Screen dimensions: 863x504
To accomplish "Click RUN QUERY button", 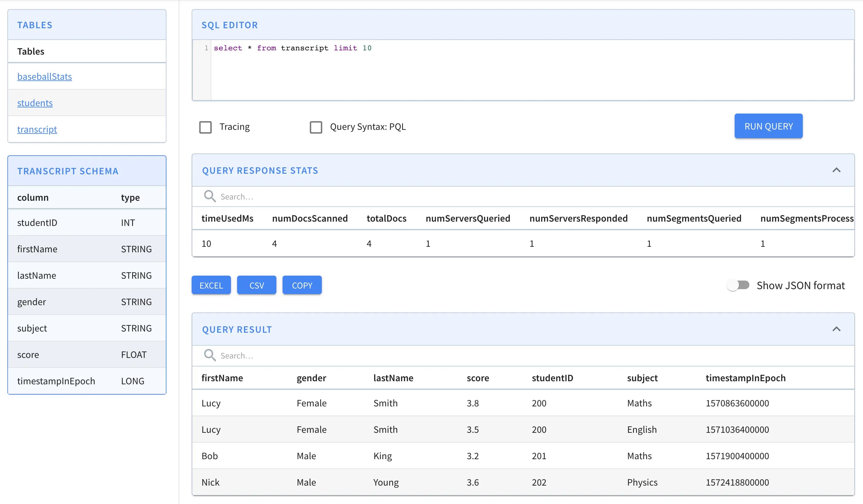I will [769, 126].
